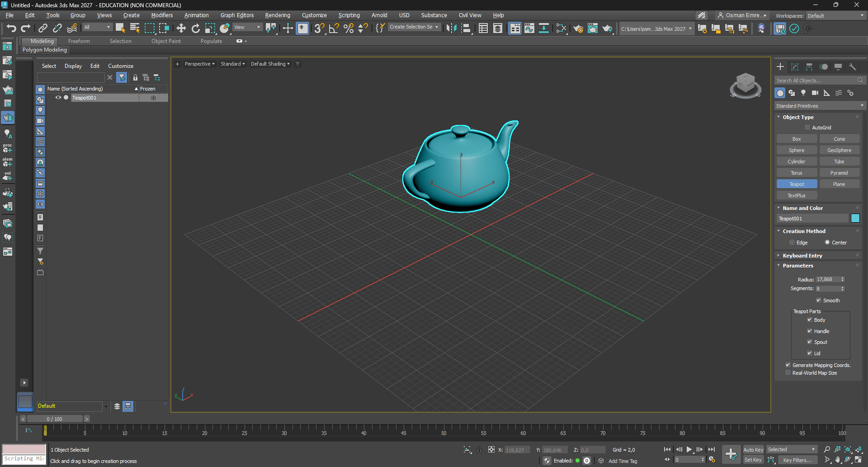Open the Select by Name tool
The height and width of the screenshot is (467, 868).
click(x=135, y=29)
